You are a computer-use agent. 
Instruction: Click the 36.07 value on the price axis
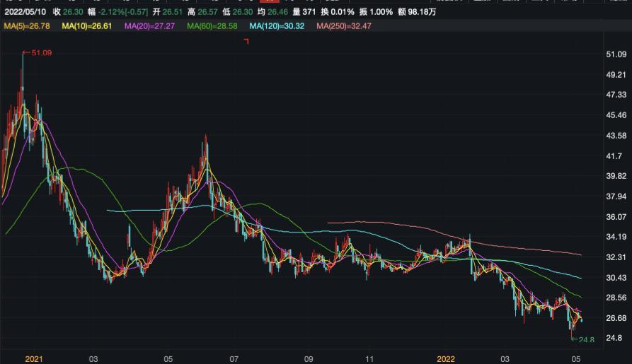(617, 217)
